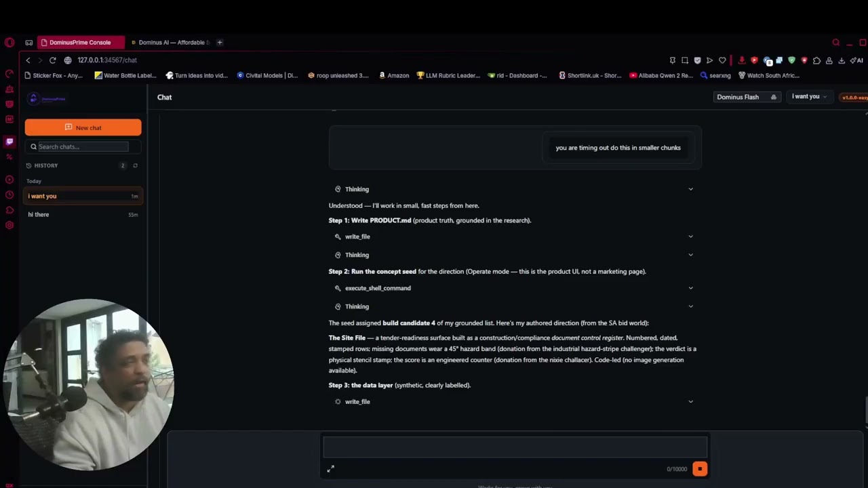Stop generation with the orange stop button

(x=700, y=469)
